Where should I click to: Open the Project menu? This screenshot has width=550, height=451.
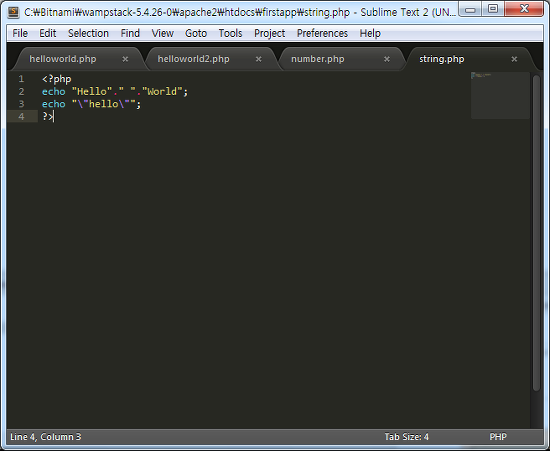pyautogui.click(x=269, y=33)
